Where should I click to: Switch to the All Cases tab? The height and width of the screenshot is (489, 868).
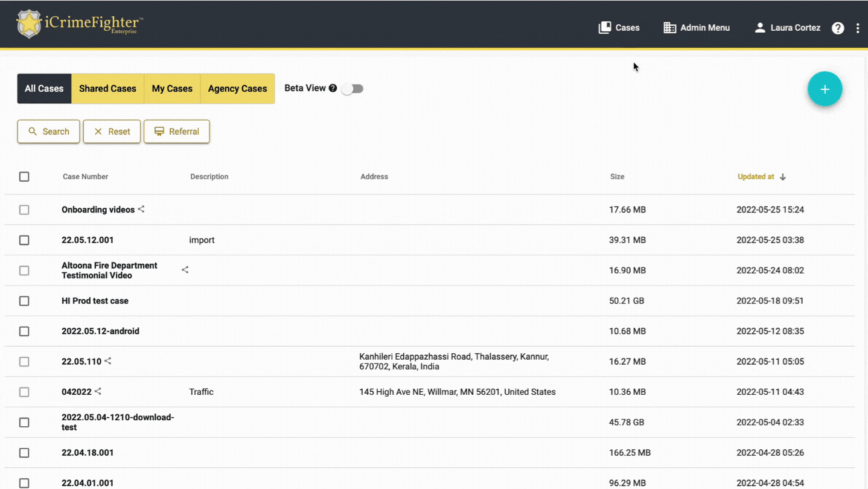(44, 89)
